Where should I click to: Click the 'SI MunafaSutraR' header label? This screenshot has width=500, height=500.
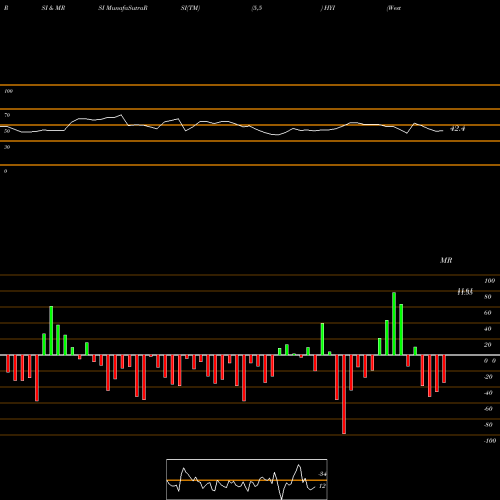pos(123,8)
